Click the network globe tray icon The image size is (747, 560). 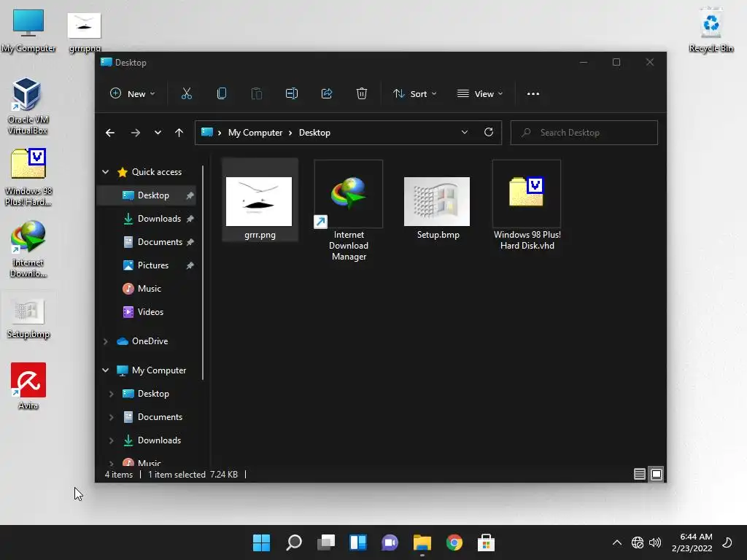click(x=638, y=542)
